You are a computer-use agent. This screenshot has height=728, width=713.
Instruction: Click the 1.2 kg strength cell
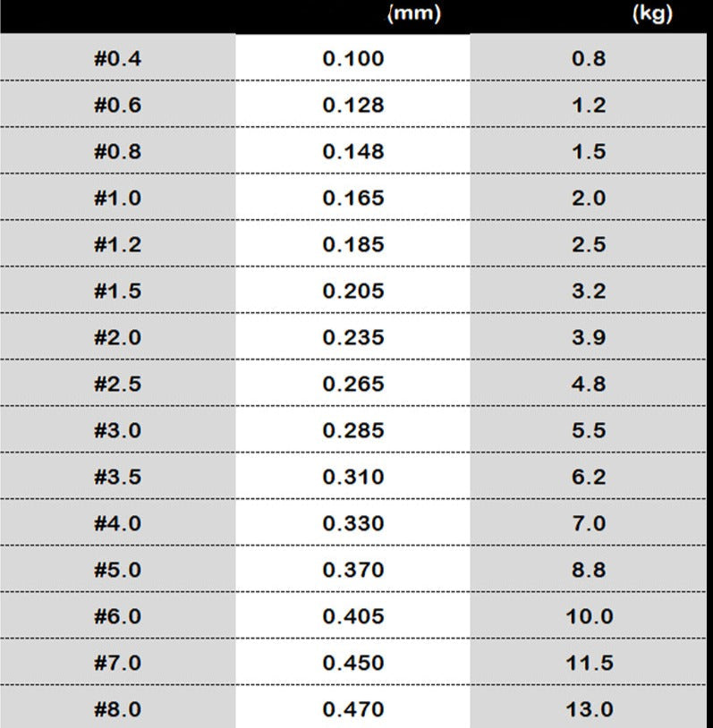point(589,106)
